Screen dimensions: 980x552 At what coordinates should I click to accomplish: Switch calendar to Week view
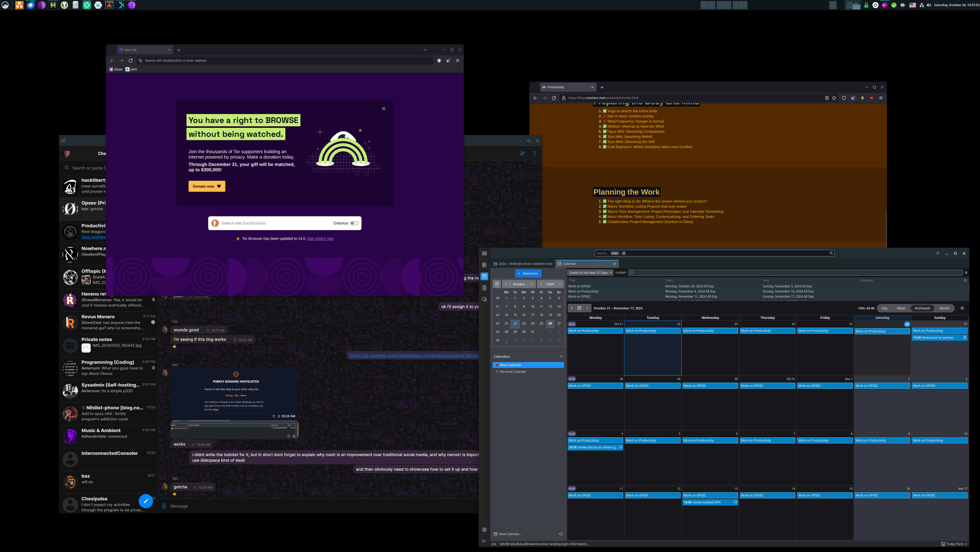pyautogui.click(x=901, y=308)
